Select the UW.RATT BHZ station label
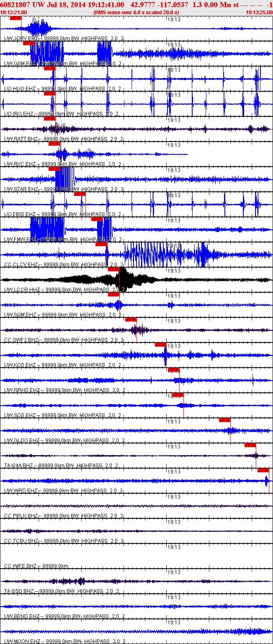This screenshot has width=273, height=644. pyautogui.click(x=21, y=139)
